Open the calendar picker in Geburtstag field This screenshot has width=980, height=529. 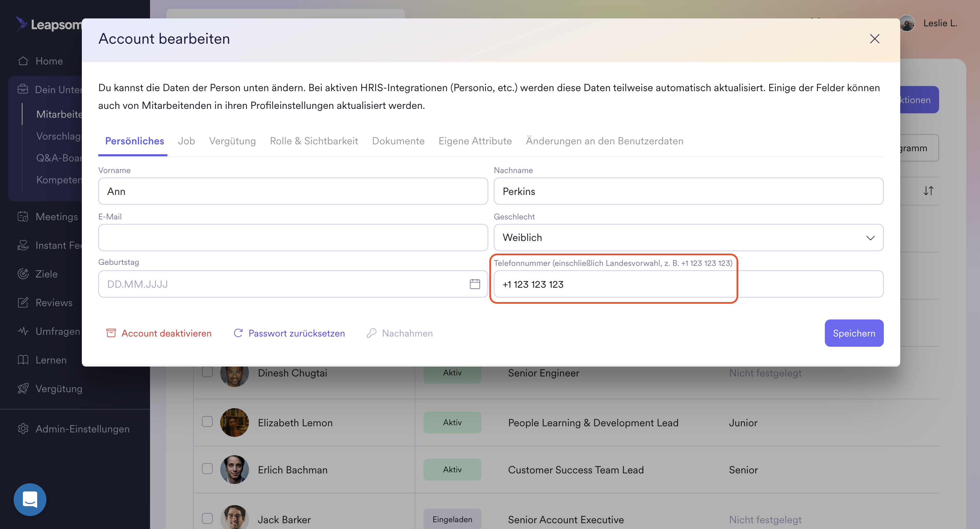(474, 284)
